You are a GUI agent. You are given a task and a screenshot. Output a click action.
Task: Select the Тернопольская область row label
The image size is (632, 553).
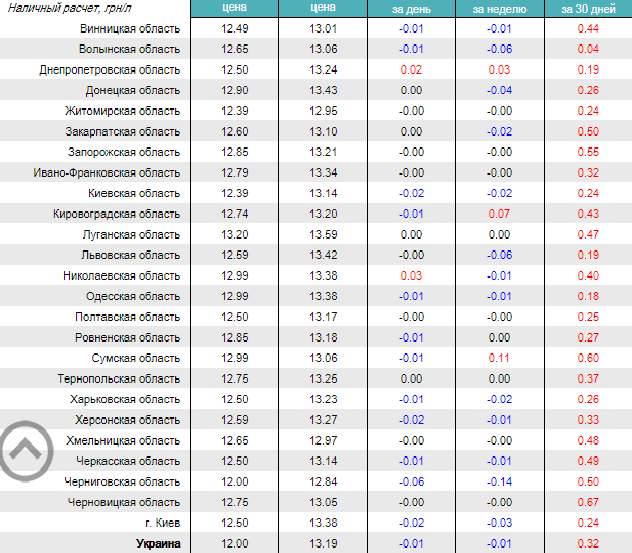coord(123,379)
